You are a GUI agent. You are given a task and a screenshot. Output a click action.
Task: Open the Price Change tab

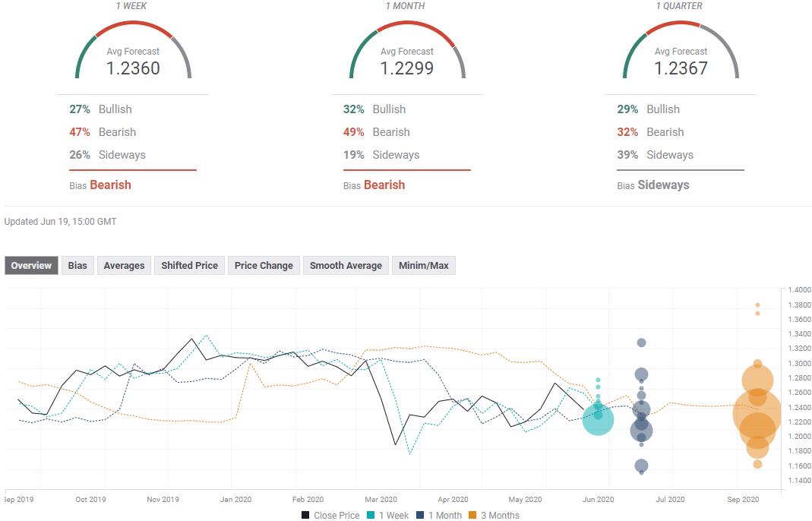264,266
